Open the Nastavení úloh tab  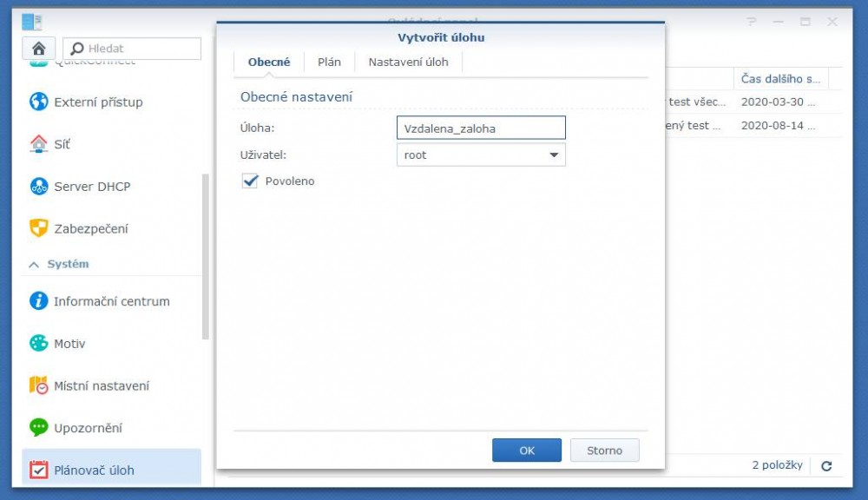[408, 62]
